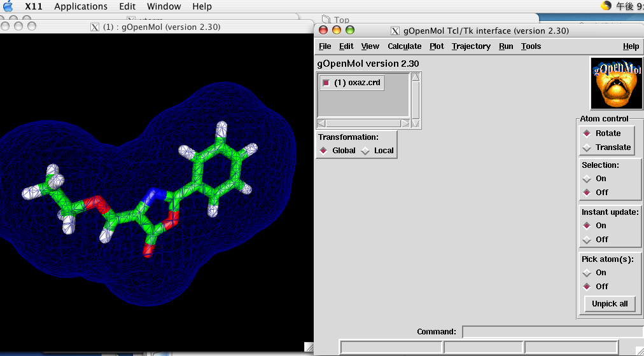Open the Run menu

coord(506,46)
